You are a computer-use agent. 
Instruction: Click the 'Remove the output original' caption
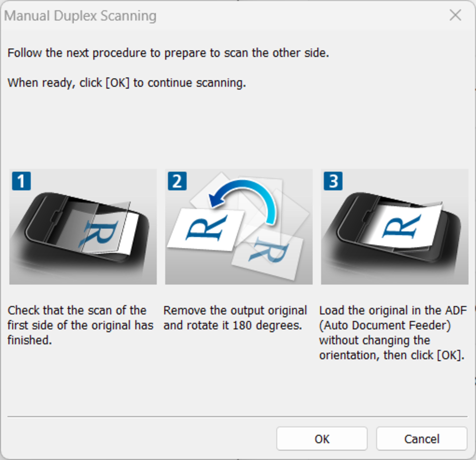pyautogui.click(x=235, y=318)
